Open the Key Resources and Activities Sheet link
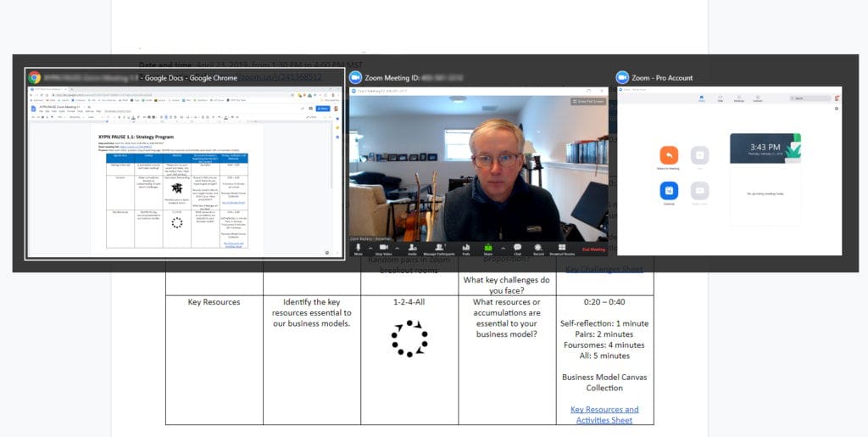The image size is (868, 437). point(604,414)
